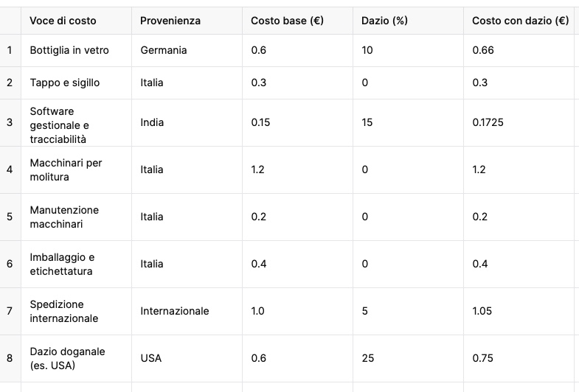Click the 'Spedizione internazionale' cell
This screenshot has height=392, width=579.
click(63, 311)
